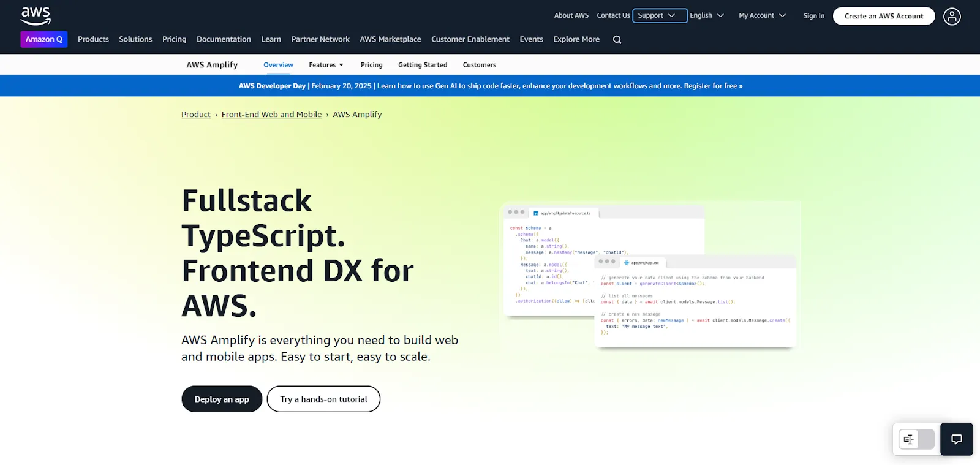Click the user profile avatar icon
This screenshot has width=980, height=465.
point(952,16)
